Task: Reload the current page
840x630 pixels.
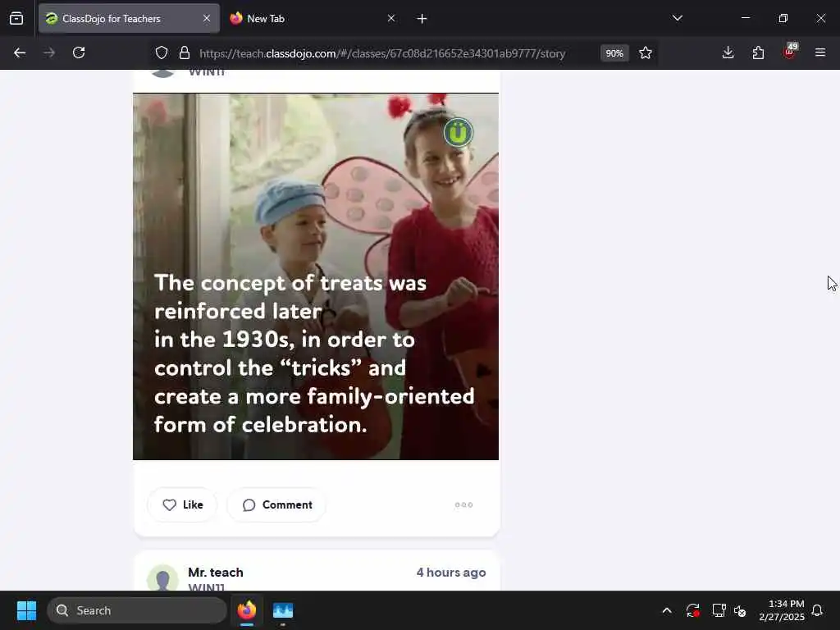Action: [x=79, y=52]
